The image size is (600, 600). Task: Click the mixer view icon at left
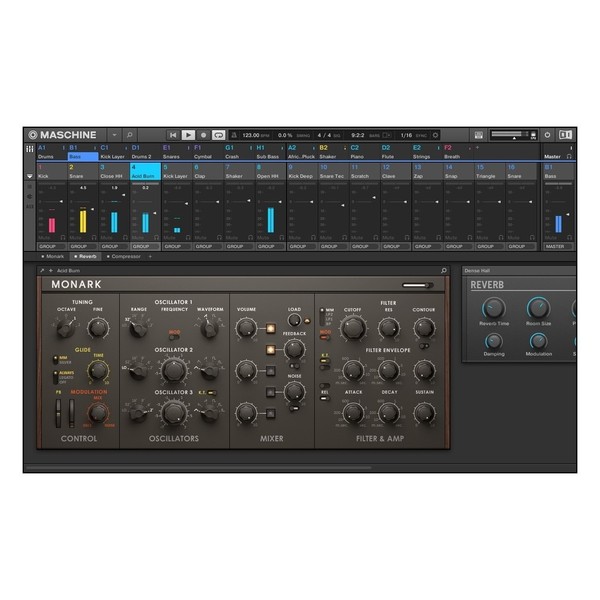point(29,149)
